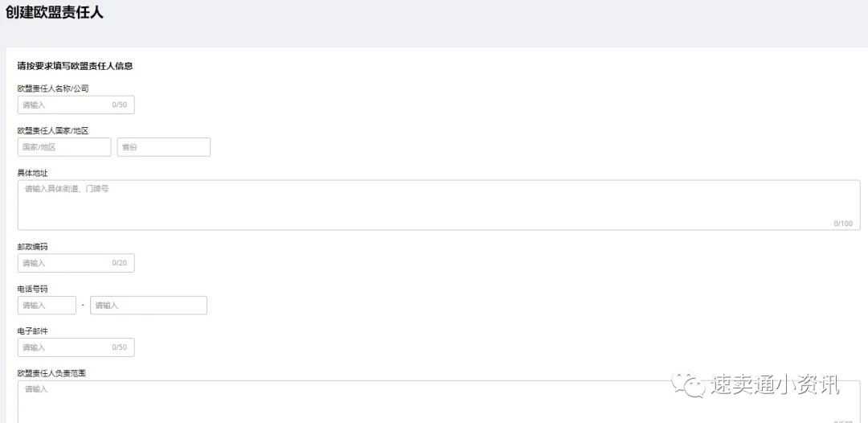Focus the 具体地址 street address textarea
Image resolution: width=868 pixels, height=423 pixels.
[x=439, y=205]
